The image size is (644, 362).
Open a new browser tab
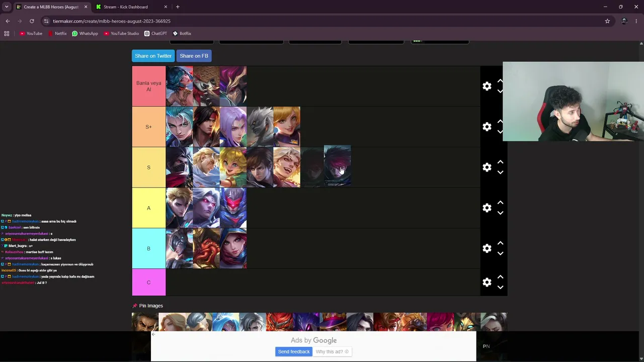point(178,7)
